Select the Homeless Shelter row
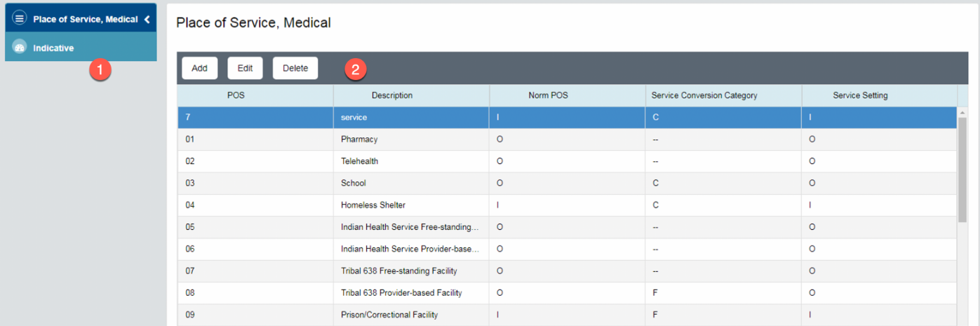This screenshot has width=980, height=326. pos(373,205)
